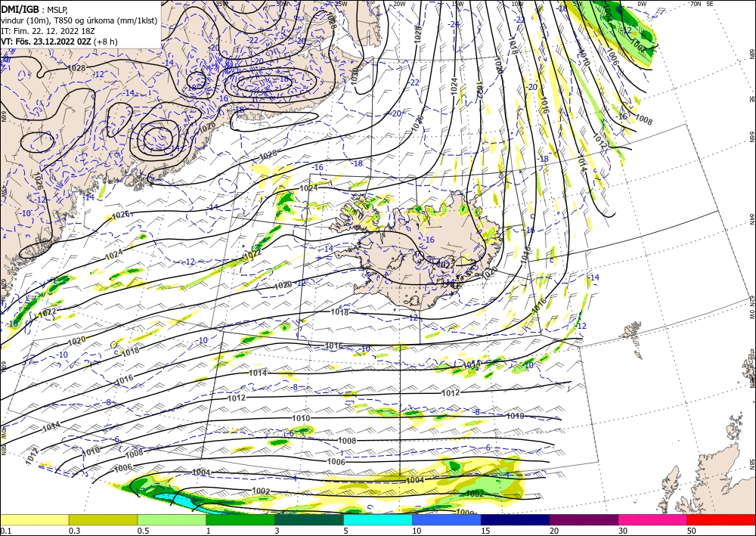The image size is (756, 536).
Task: Click the legend value '0.3' label
Action: pyautogui.click(x=74, y=531)
